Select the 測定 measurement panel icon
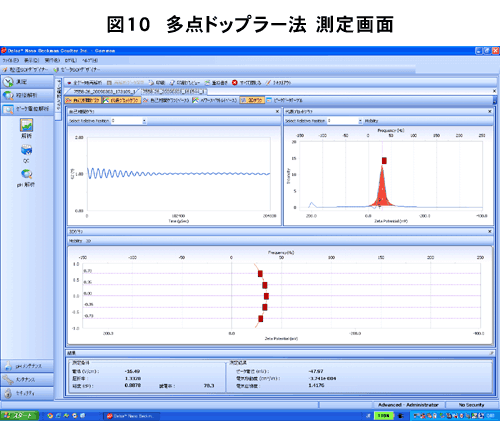The height and width of the screenshot is (421, 500). coord(8,82)
